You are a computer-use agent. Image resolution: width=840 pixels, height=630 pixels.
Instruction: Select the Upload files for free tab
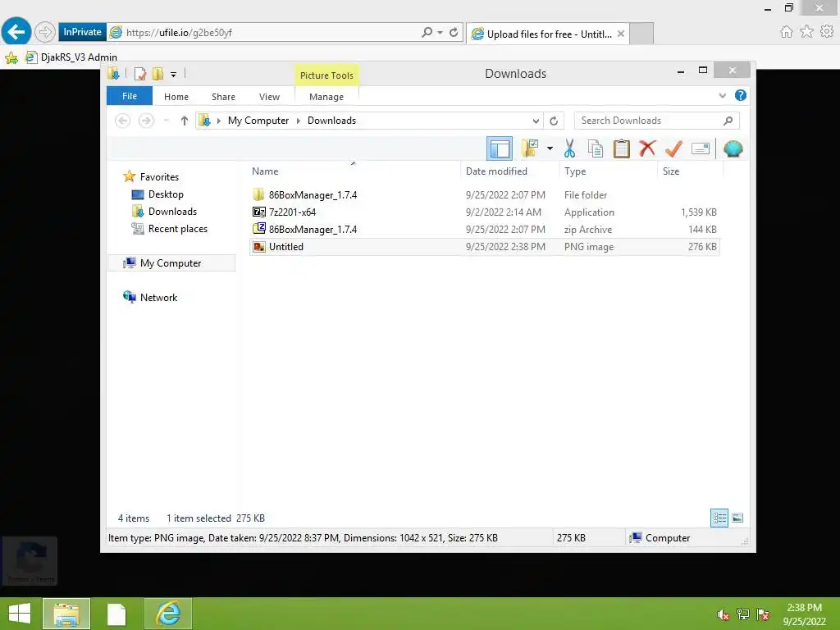coord(547,34)
